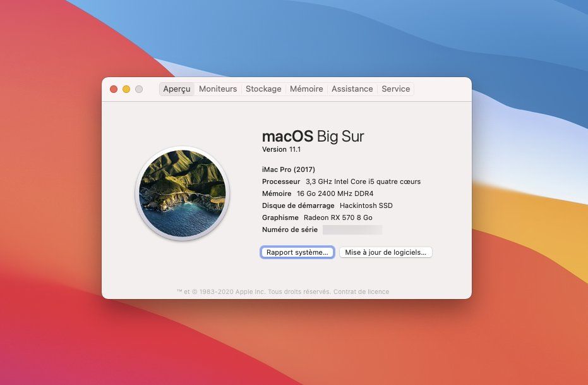This screenshot has width=588, height=385.
Task: Click the Hackintosh SSD startup disk value
Action: click(366, 205)
